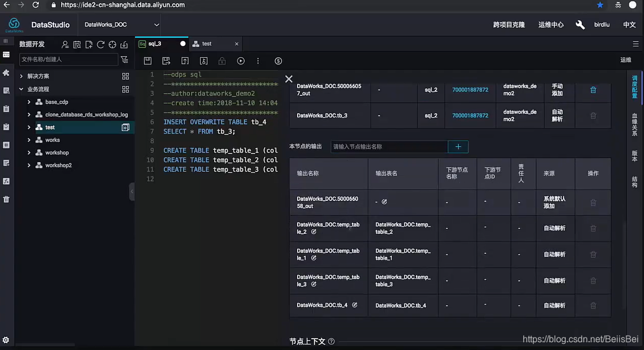
Task: Delete the DataWorks_DOC.50006605 7_out input row
Action: [x=593, y=90]
